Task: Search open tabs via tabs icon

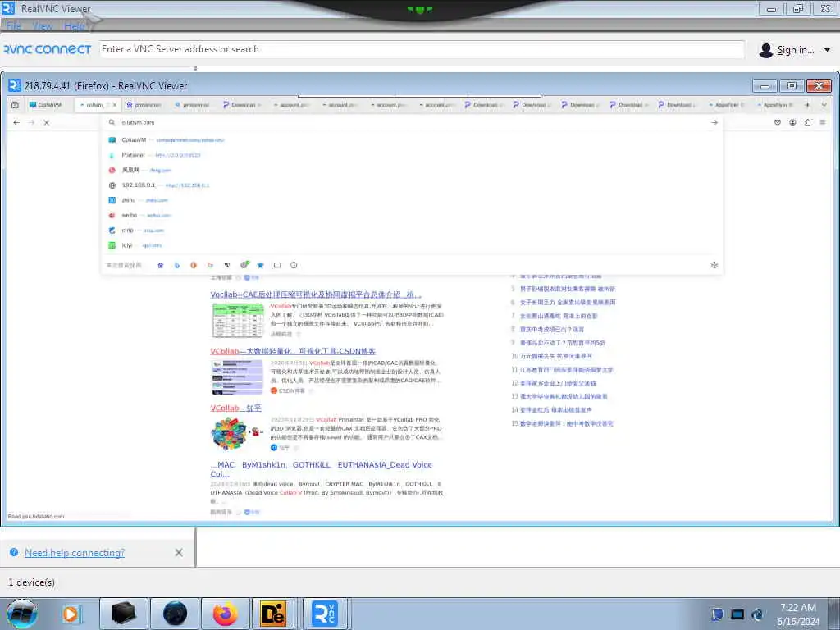Action: pyautogui.click(x=277, y=265)
